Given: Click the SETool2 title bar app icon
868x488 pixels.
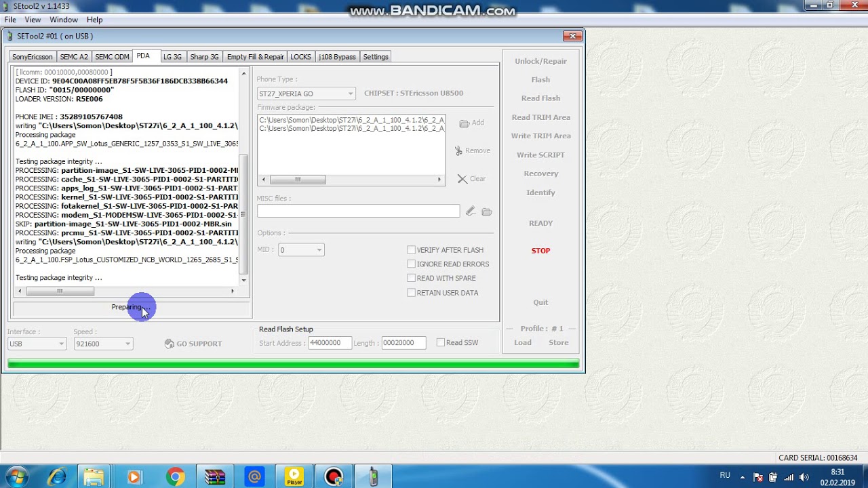Looking at the screenshot, I should (7, 6).
